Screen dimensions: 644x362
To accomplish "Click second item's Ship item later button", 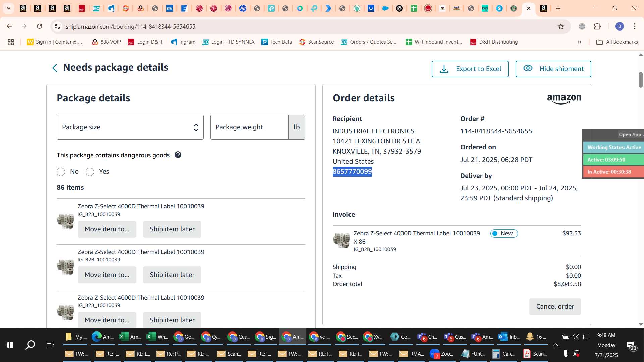I will 172,275.
